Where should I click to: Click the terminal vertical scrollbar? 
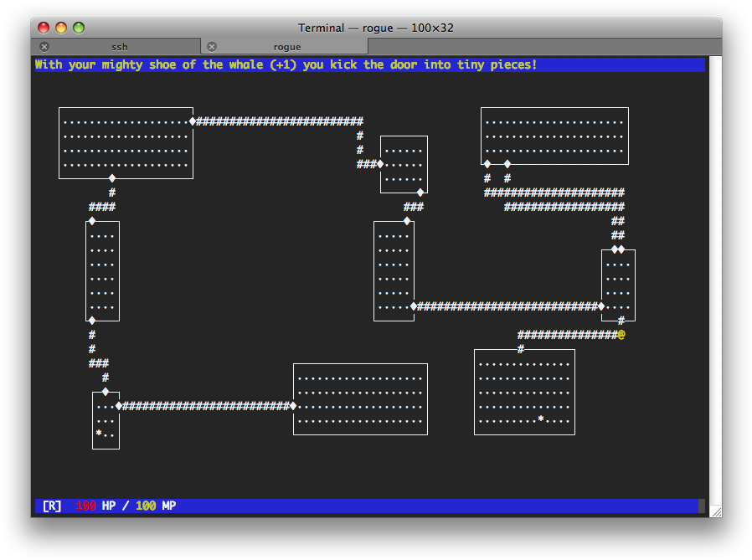(715, 280)
